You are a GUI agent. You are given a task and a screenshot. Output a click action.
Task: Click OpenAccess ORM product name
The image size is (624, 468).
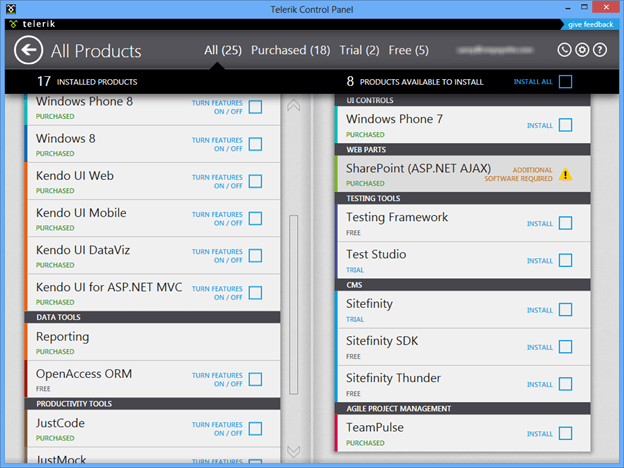click(84, 374)
